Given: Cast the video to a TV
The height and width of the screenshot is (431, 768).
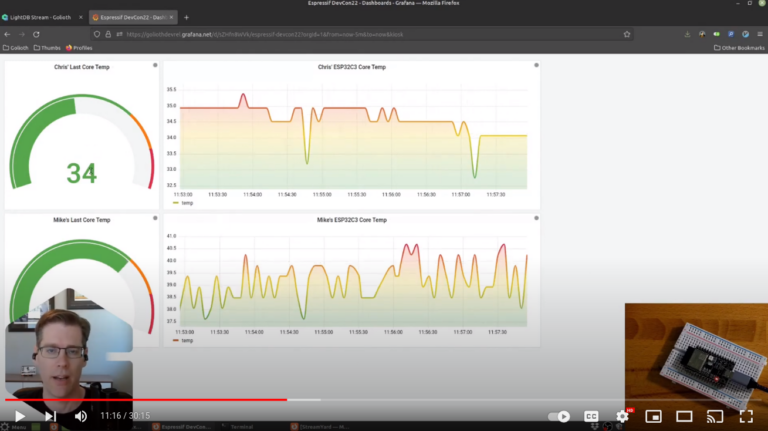Looking at the screenshot, I should (715, 416).
